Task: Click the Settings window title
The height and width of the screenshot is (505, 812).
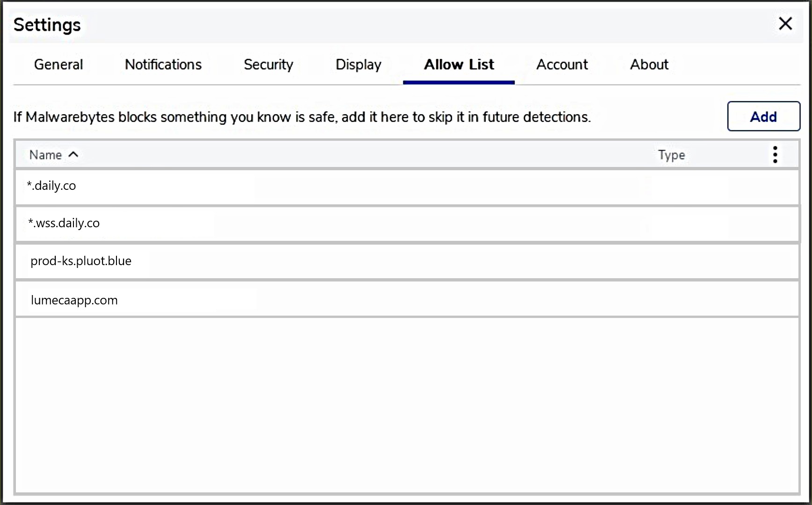Action: point(47,25)
